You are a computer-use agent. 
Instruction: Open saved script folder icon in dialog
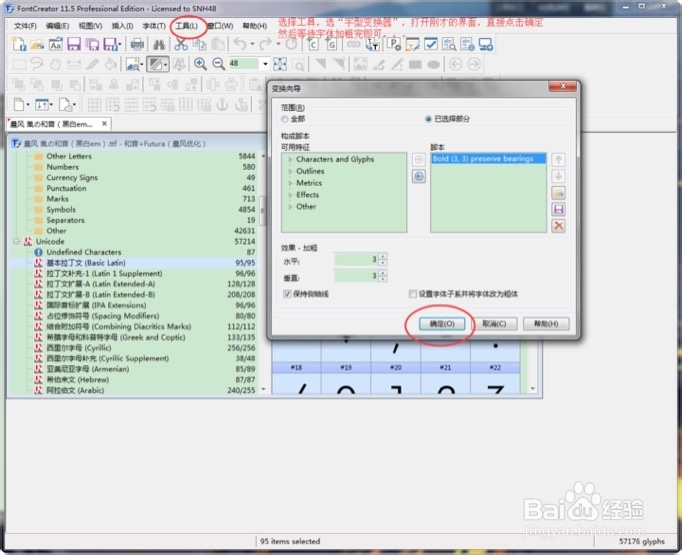pos(558,193)
